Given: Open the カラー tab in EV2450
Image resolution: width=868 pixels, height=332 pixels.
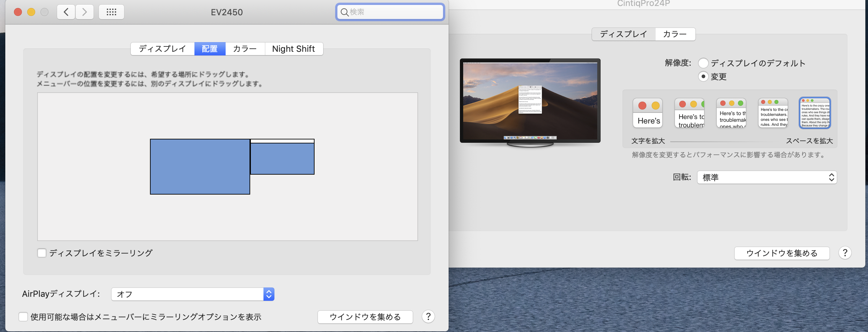Looking at the screenshot, I should [245, 49].
